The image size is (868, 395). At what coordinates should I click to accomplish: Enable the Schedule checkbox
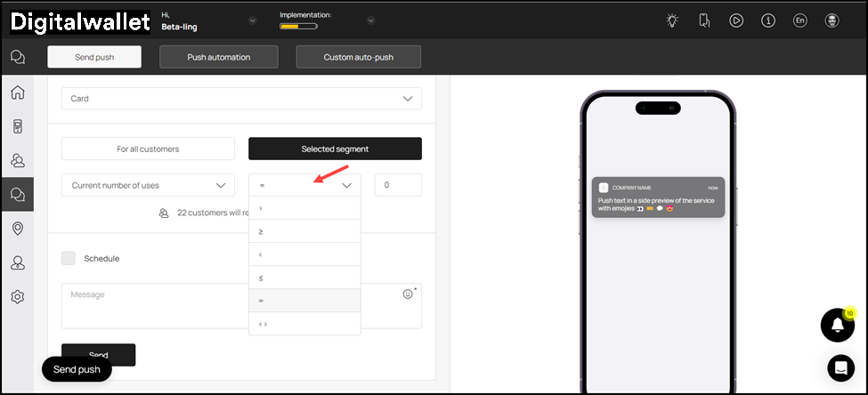click(x=69, y=258)
